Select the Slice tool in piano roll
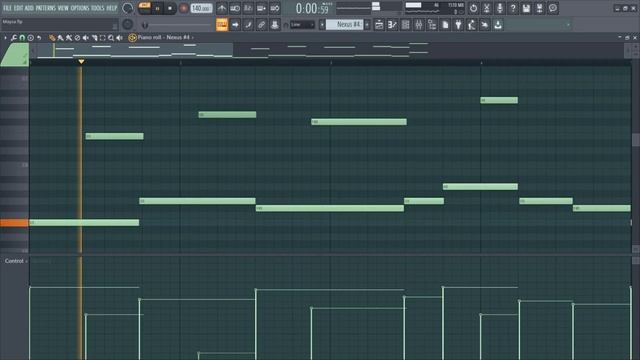640x360 pixels. 94,38
